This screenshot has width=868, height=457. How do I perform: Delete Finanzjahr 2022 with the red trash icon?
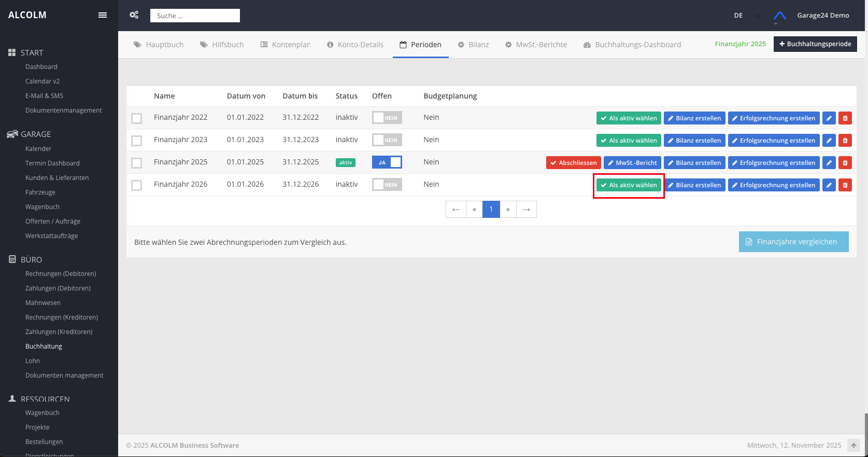click(845, 118)
